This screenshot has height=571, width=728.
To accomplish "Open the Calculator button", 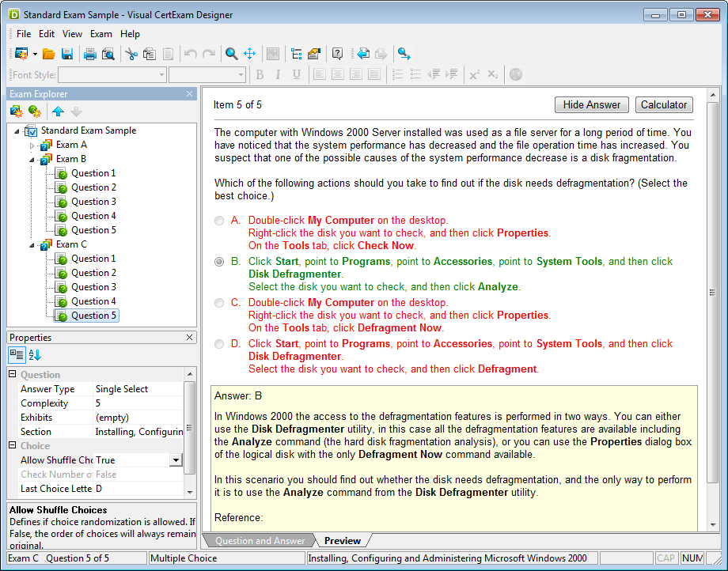I will click(x=663, y=104).
